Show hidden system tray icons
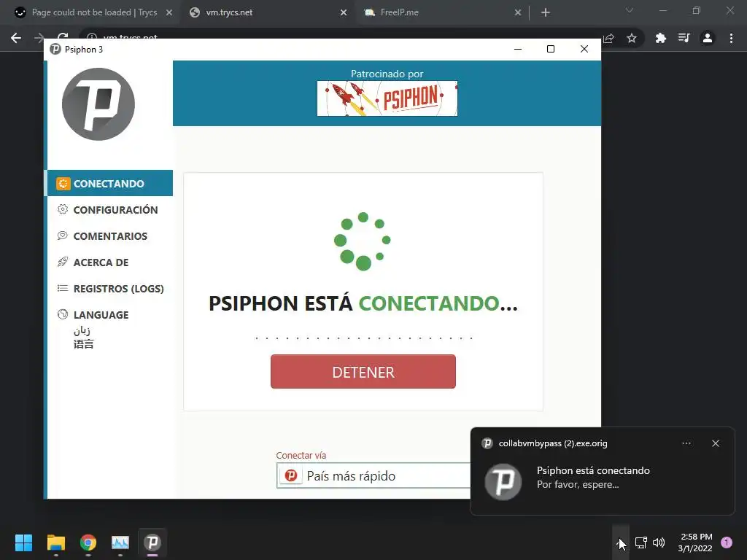The width and height of the screenshot is (747, 560). click(x=621, y=542)
